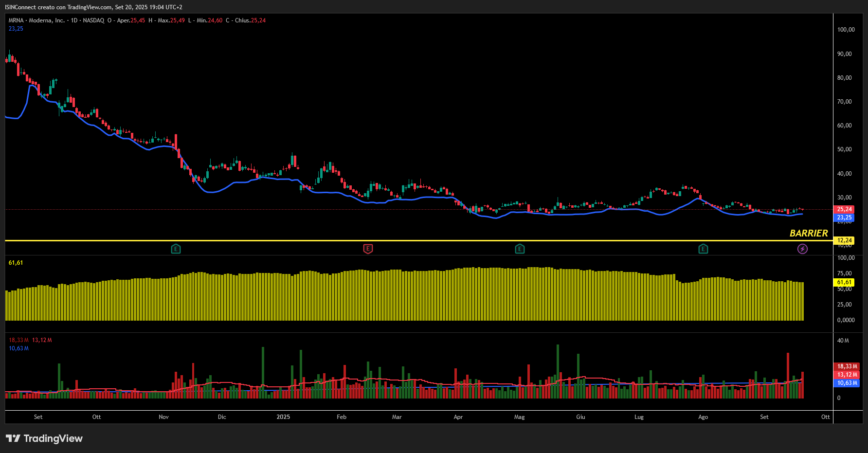The width and height of the screenshot is (868, 453).
Task: Click the 2025 label on time axis
Action: (x=283, y=417)
